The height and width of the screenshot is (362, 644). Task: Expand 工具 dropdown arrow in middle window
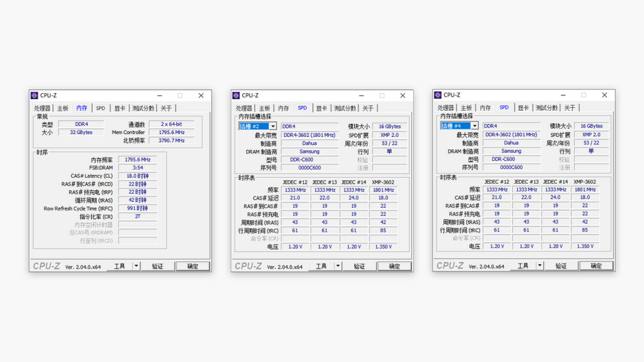338,266
